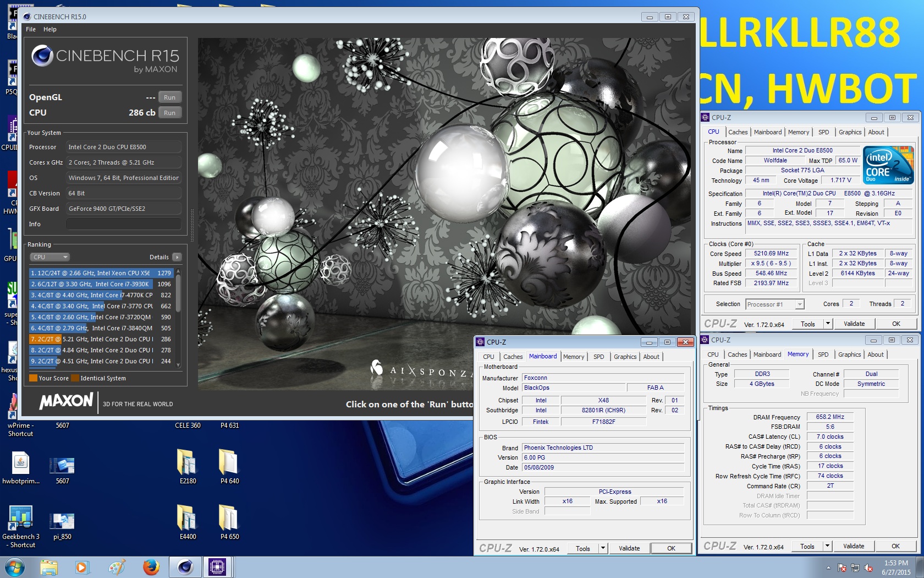Run the OpenGL benchmark
924x578 pixels.
pyautogui.click(x=170, y=97)
